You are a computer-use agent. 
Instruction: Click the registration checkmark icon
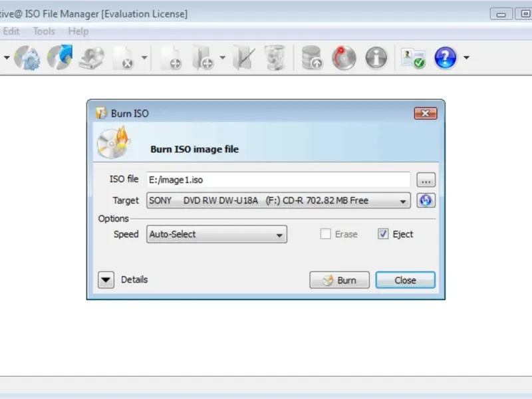click(413, 58)
